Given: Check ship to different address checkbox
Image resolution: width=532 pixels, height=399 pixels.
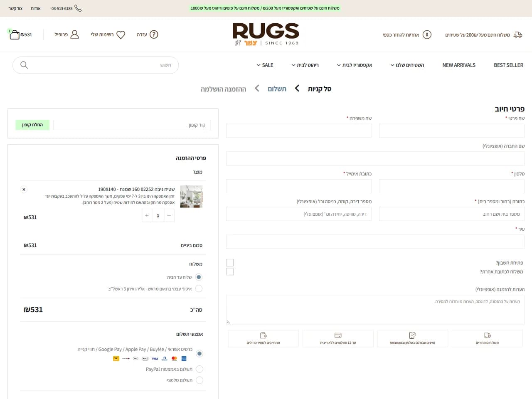Looking at the screenshot, I should point(230,272).
